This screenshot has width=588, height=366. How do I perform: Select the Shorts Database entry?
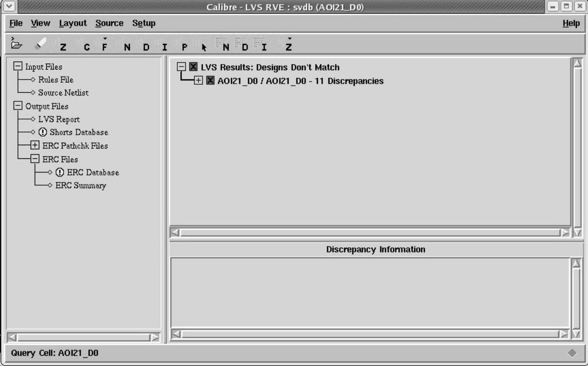(x=79, y=132)
